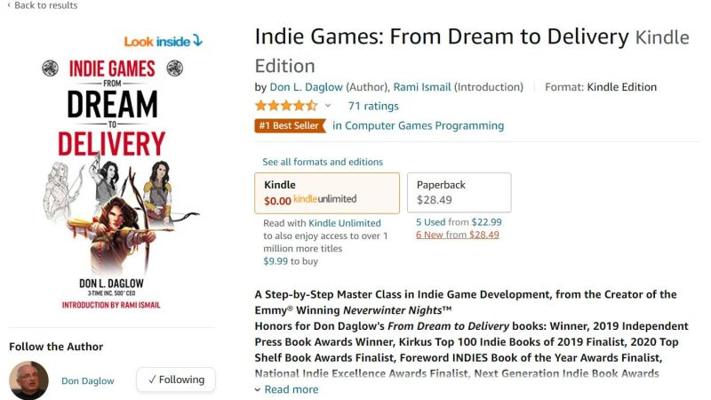Click Don Daglow's author profile photo

click(29, 380)
